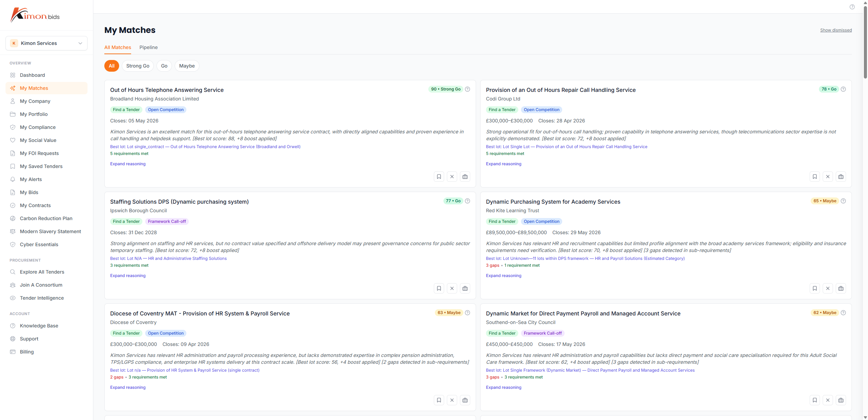868x420 pixels.
Task: Expand reasoning for Staffing Solutions DPS
Action: point(128,276)
